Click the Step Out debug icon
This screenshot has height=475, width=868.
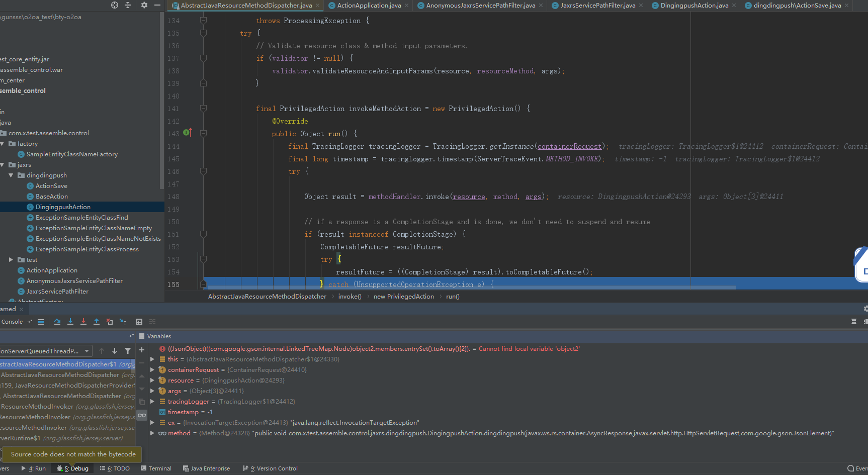click(x=97, y=322)
